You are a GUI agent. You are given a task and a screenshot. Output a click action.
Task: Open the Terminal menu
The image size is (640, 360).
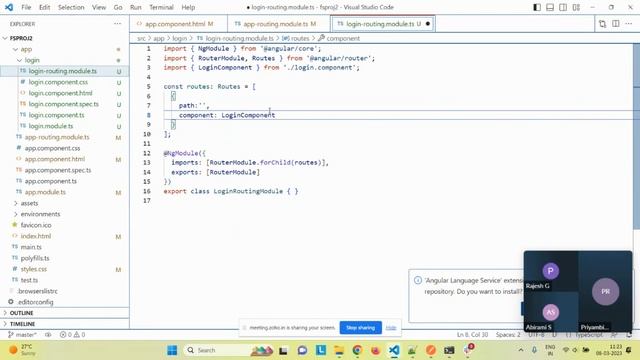click(x=161, y=7)
